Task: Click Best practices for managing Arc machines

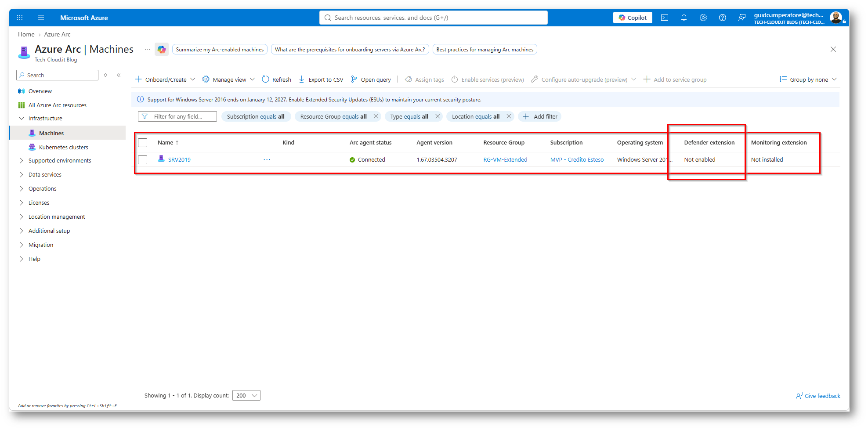Action: 485,49
